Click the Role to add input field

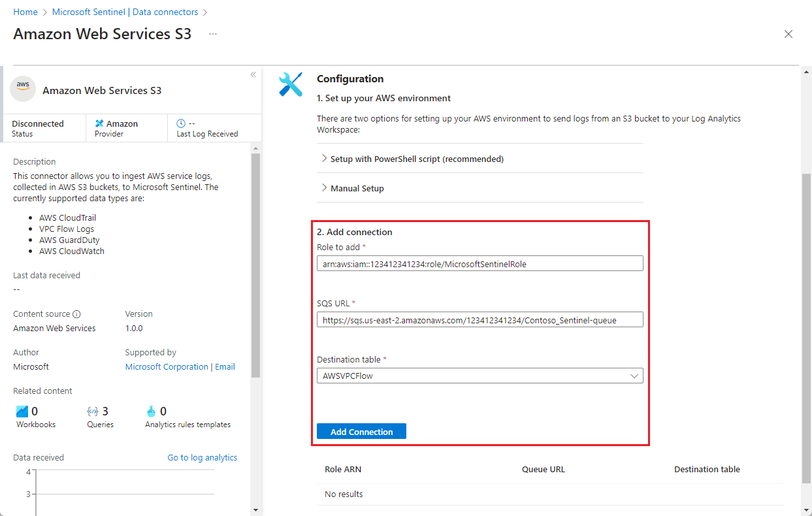click(479, 263)
